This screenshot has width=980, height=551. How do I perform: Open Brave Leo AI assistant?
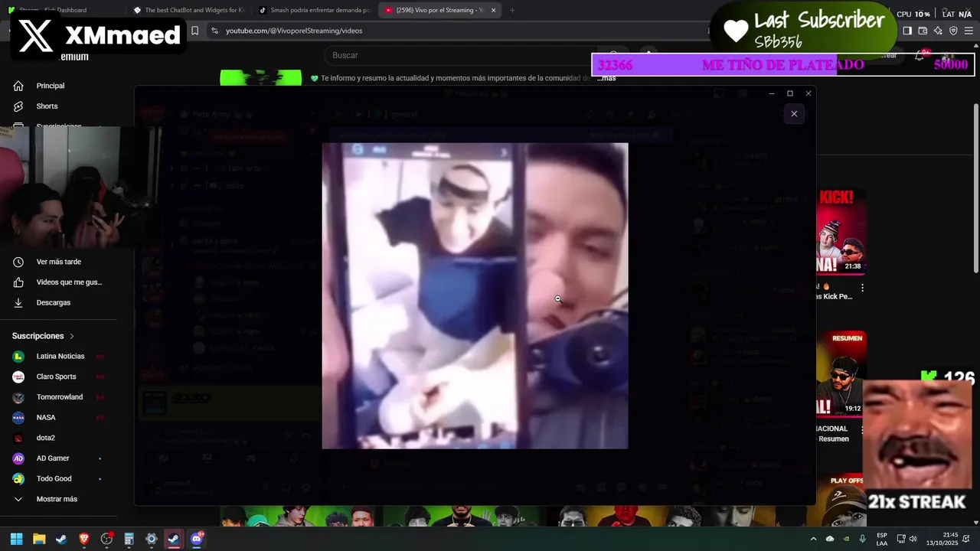click(938, 31)
